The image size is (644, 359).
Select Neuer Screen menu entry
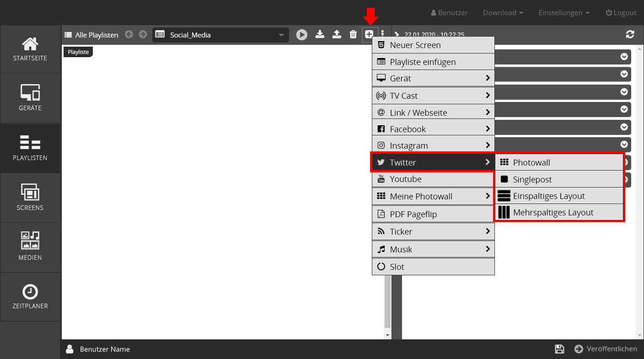433,45
